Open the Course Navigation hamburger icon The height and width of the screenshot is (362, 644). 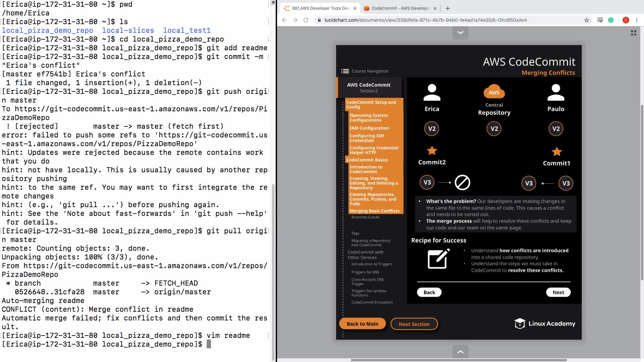(x=345, y=71)
